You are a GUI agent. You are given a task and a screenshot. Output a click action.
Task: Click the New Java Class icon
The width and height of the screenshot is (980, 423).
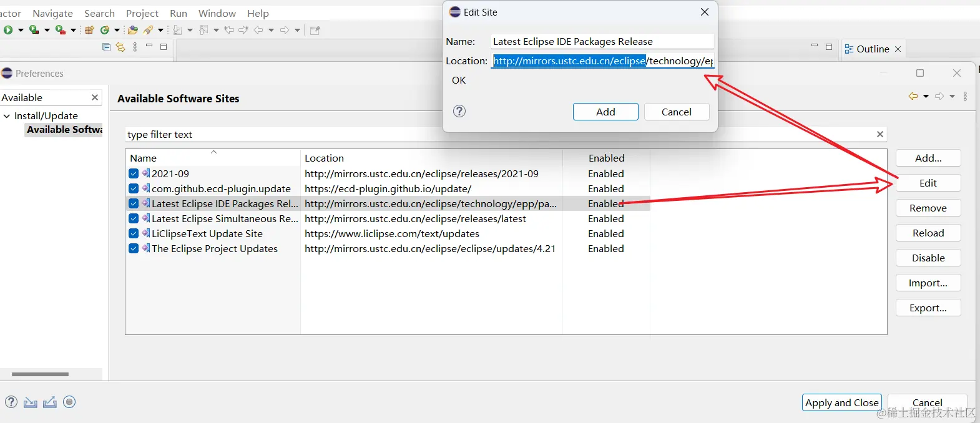point(105,30)
